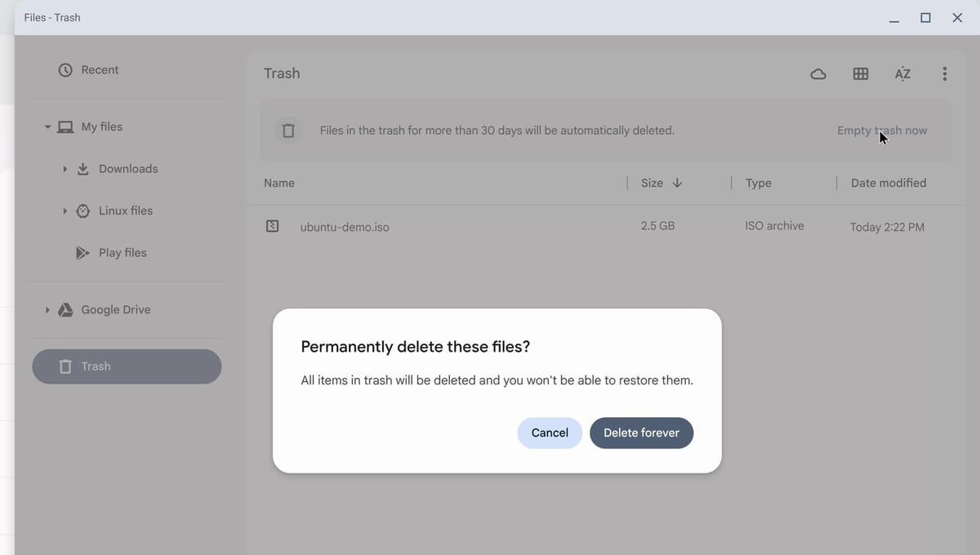
Task: Click the Linux files penguin icon
Action: [x=82, y=211]
